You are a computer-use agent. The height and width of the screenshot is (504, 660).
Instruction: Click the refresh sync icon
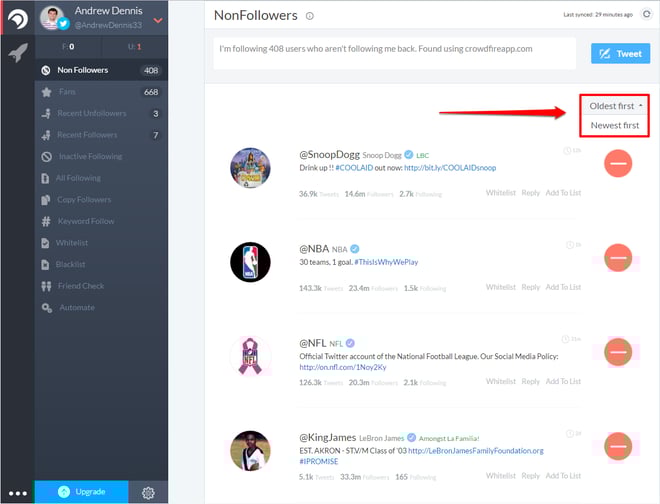(x=647, y=14)
